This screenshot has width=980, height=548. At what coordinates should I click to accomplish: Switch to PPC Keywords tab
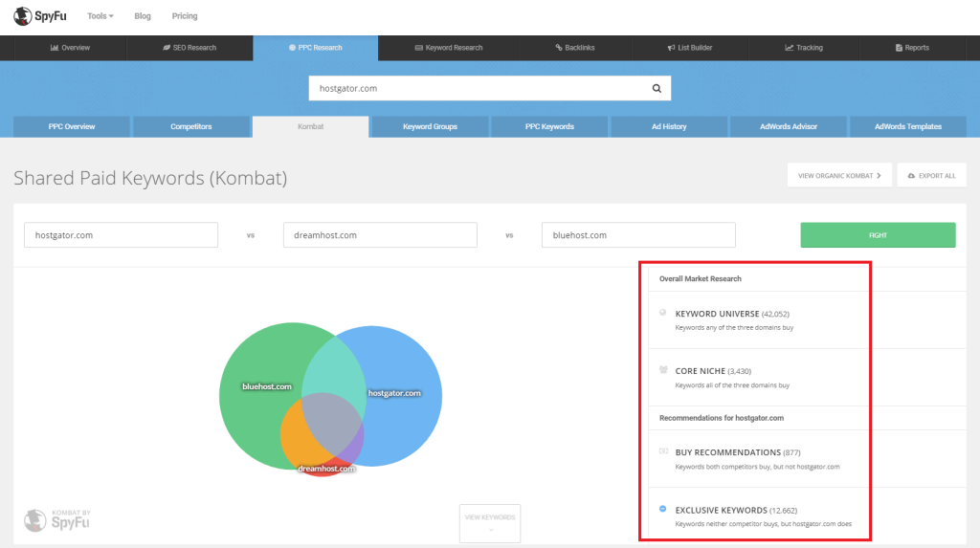coord(549,127)
